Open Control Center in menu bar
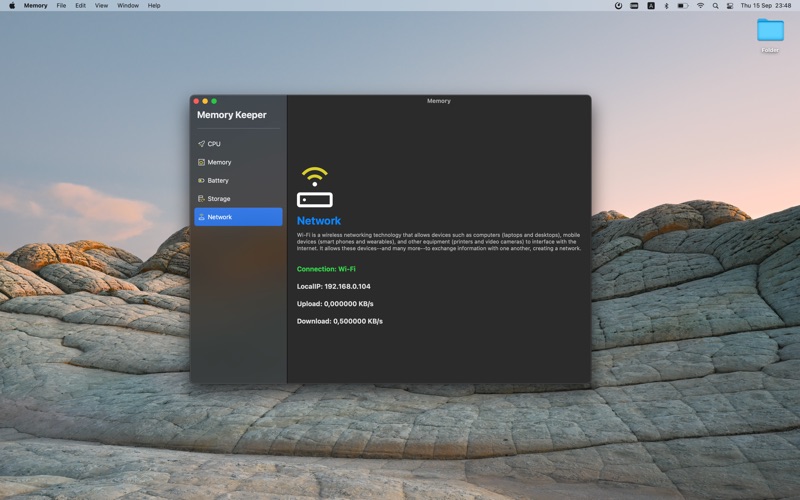Image resolution: width=800 pixels, height=500 pixels. coord(730,6)
